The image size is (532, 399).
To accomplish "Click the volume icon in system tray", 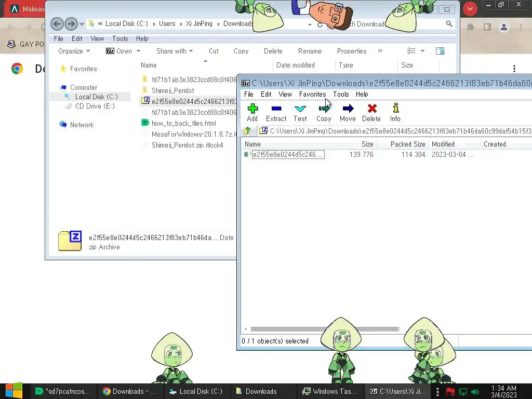I will tap(475, 392).
